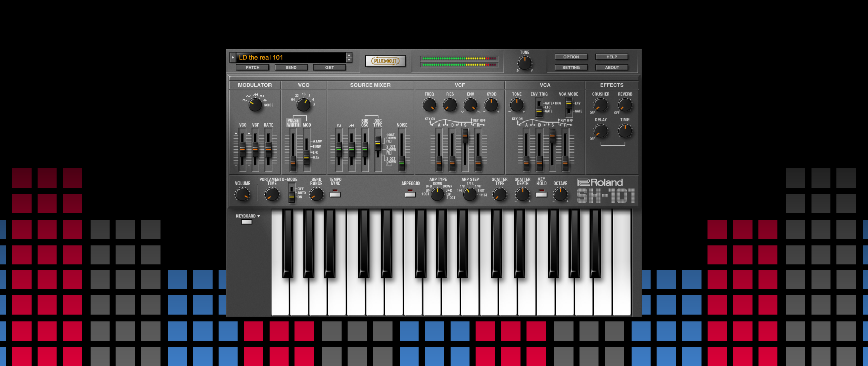Image resolution: width=868 pixels, height=366 pixels.
Task: Open the patch list play arrow
Action: [x=233, y=57]
